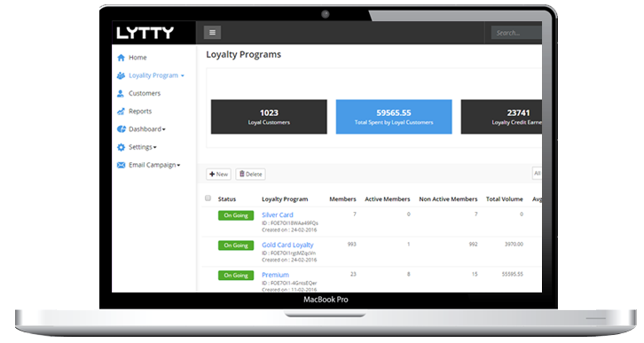Click the Reports chart icon
Screen dimensions: 644x343
point(121,111)
